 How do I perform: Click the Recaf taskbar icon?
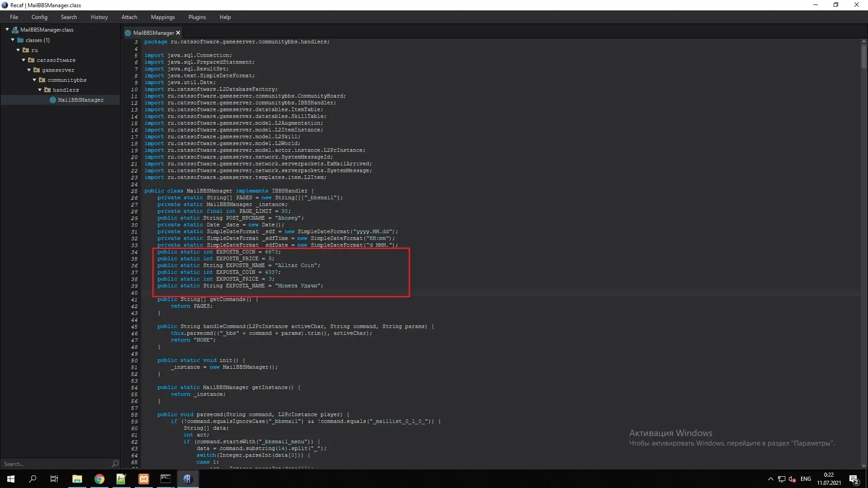coord(188,479)
